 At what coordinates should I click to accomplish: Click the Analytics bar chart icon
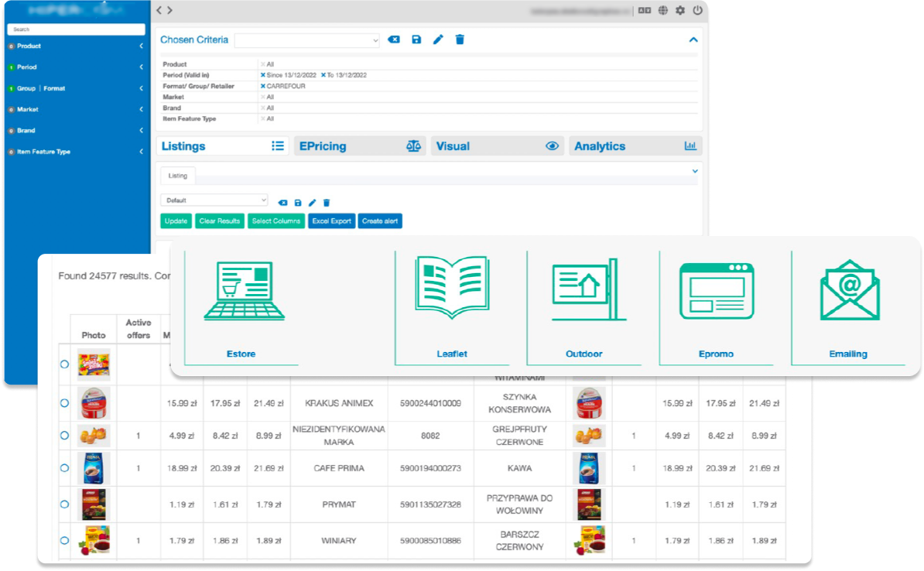(690, 145)
